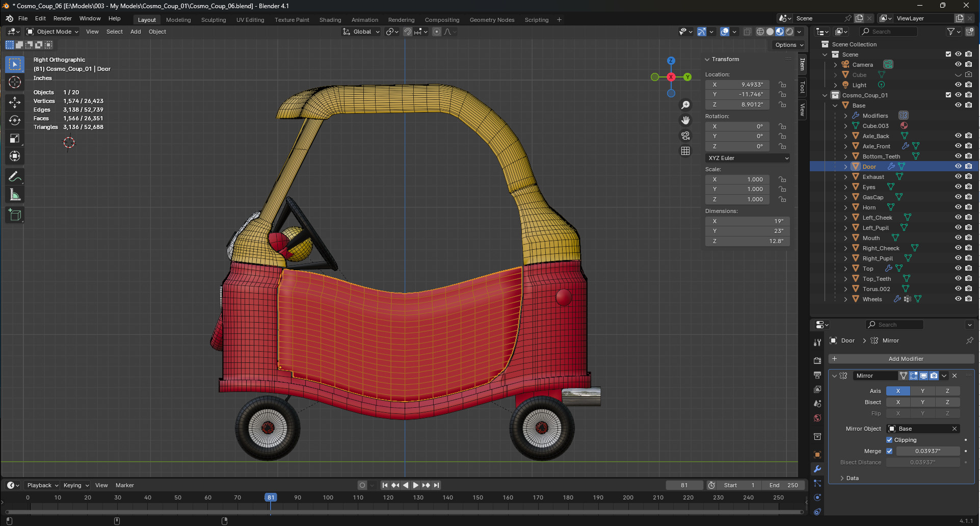Uncheck the Merge checkbox
This screenshot has height=526, width=980.
pyautogui.click(x=889, y=451)
